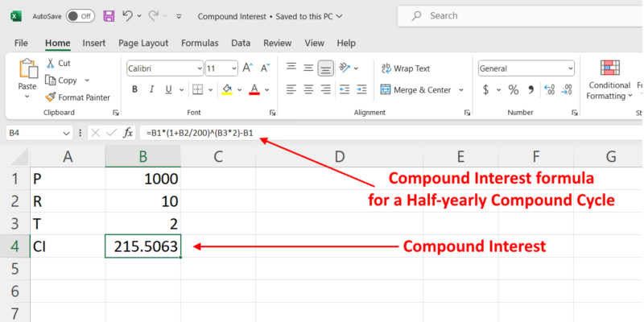Toggle Underline formatting
Screen dimensions: 644x322
click(168, 89)
